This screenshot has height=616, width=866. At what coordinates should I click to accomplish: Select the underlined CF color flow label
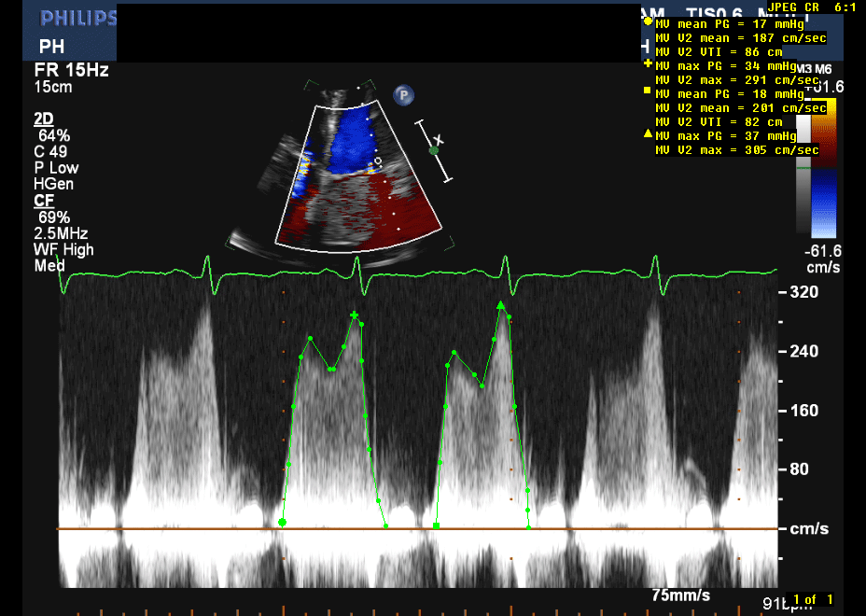[43, 201]
